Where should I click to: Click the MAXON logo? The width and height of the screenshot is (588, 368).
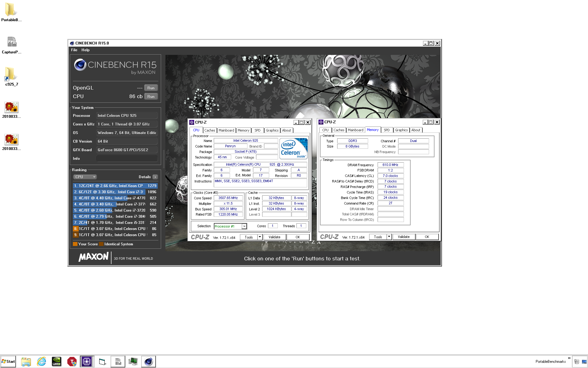(93, 257)
